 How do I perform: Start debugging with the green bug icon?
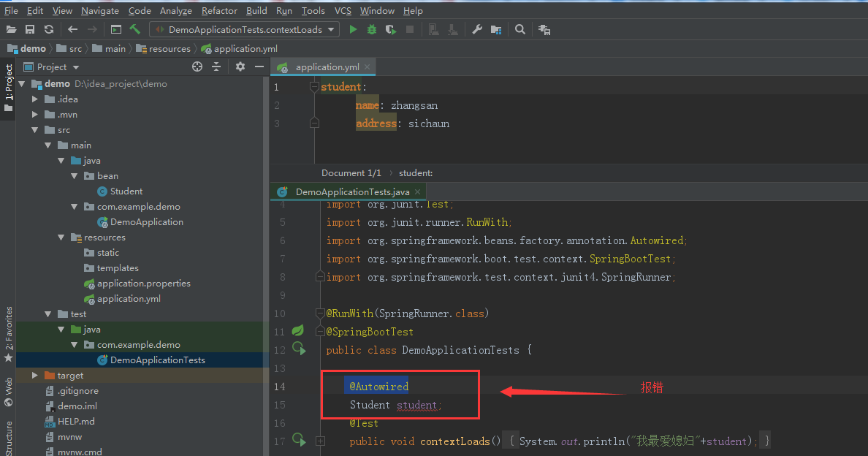[x=372, y=30]
